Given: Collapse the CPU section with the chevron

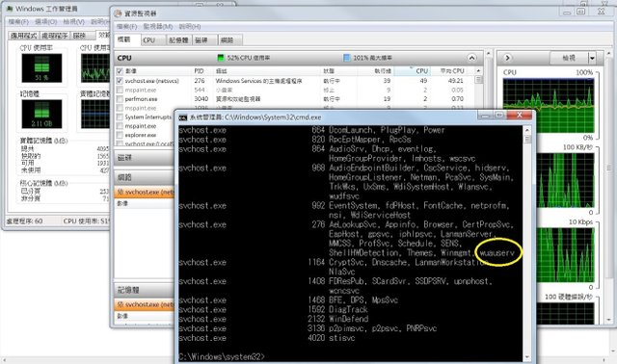Looking at the screenshot, I should pyautogui.click(x=471, y=58).
